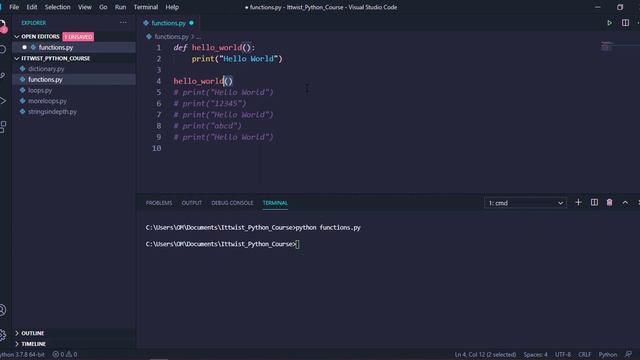The width and height of the screenshot is (640, 360).
Task: Change language mode Python
Action: pyautogui.click(x=607, y=354)
